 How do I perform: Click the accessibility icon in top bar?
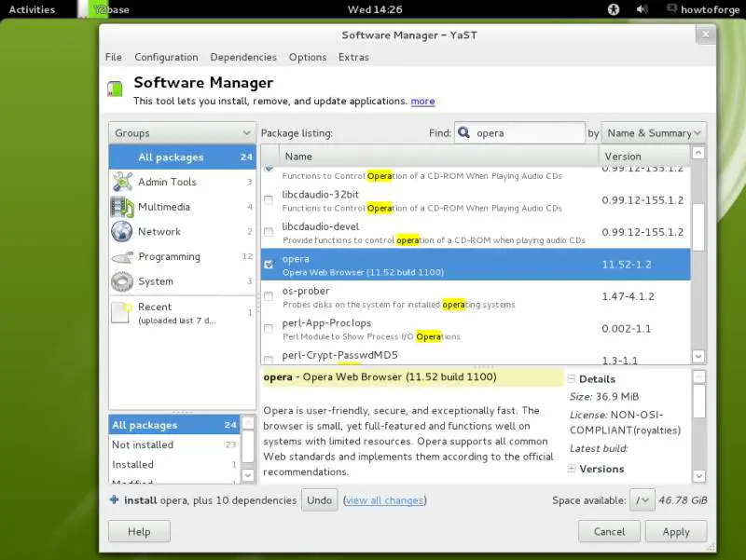pos(614,9)
